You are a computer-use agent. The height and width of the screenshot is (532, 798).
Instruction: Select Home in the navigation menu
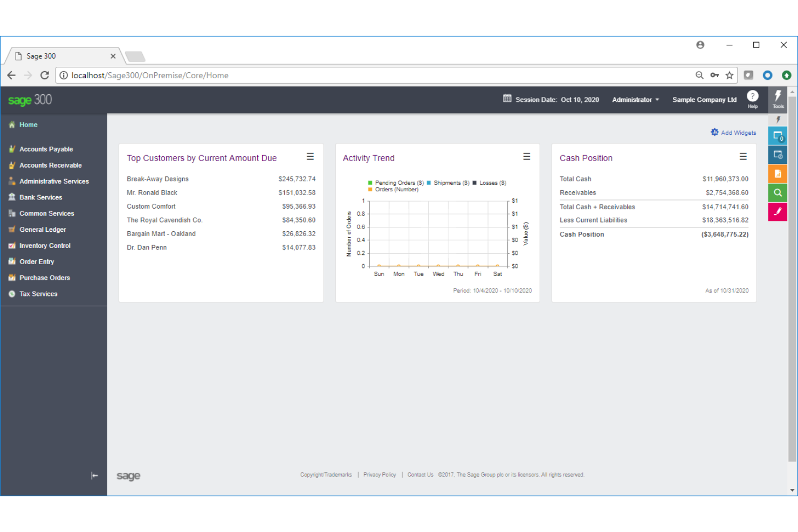tap(27, 125)
